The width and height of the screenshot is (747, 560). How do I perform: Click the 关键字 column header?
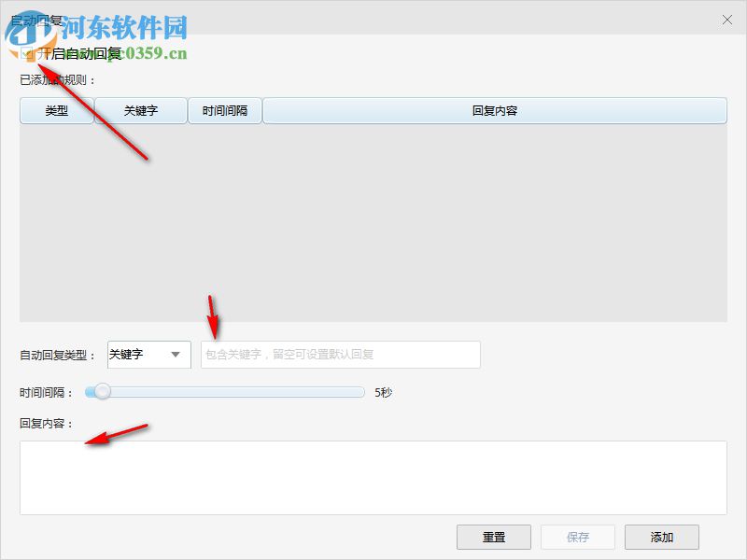142,110
